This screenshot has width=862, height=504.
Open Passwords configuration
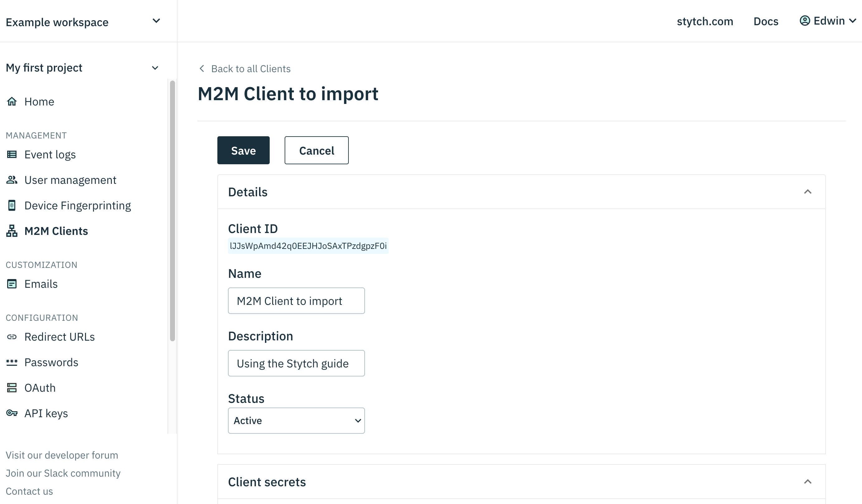[51, 362]
